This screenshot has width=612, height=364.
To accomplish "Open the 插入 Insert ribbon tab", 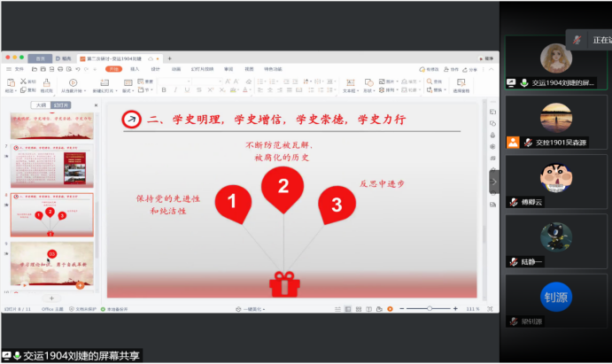I will (x=135, y=68).
